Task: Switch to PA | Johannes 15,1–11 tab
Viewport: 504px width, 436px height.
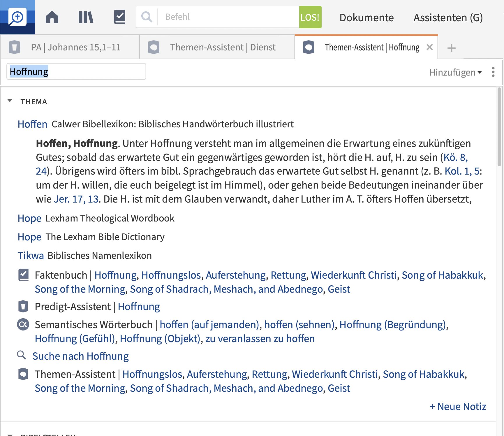Action: pyautogui.click(x=70, y=47)
